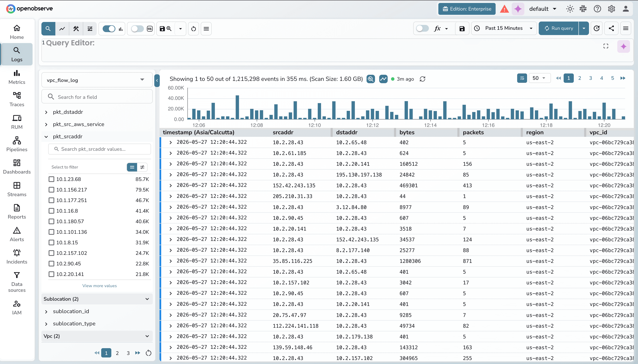Click the red warning triangle icon

(504, 9)
